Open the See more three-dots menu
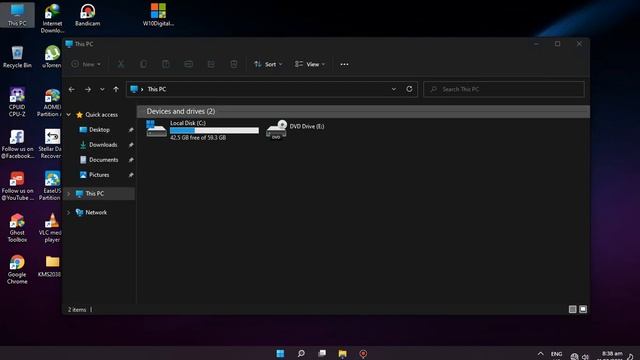640x360 pixels. tap(344, 64)
